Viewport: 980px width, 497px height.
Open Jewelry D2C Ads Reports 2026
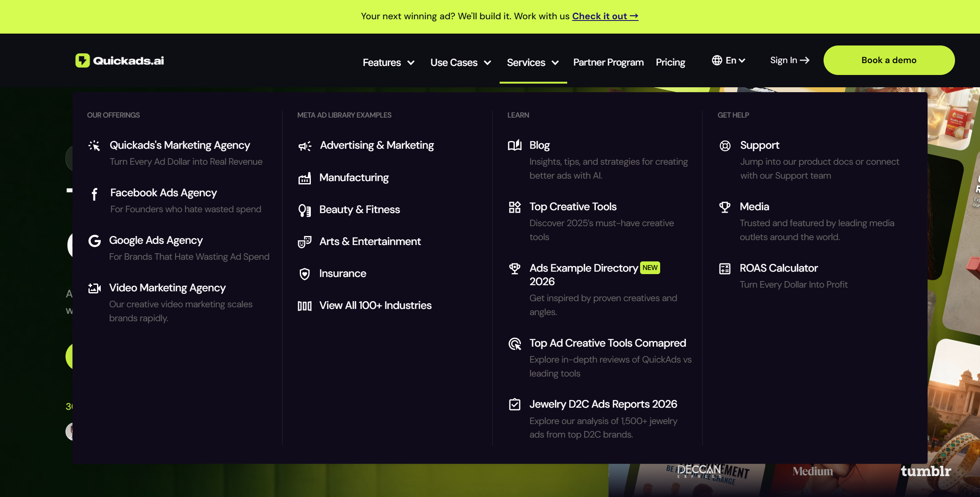[603, 404]
